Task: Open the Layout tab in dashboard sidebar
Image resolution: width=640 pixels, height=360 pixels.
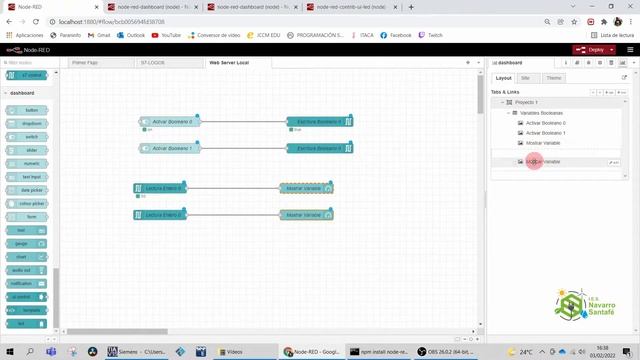Action: point(503,78)
